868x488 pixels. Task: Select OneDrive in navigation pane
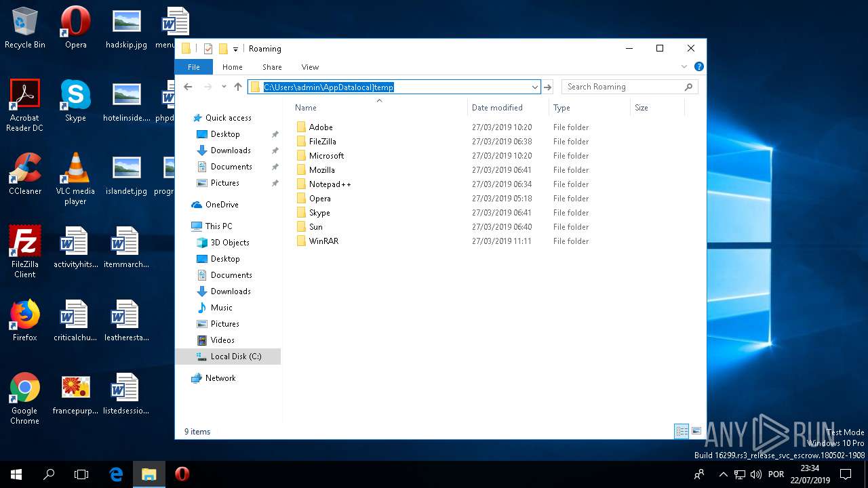215,205
